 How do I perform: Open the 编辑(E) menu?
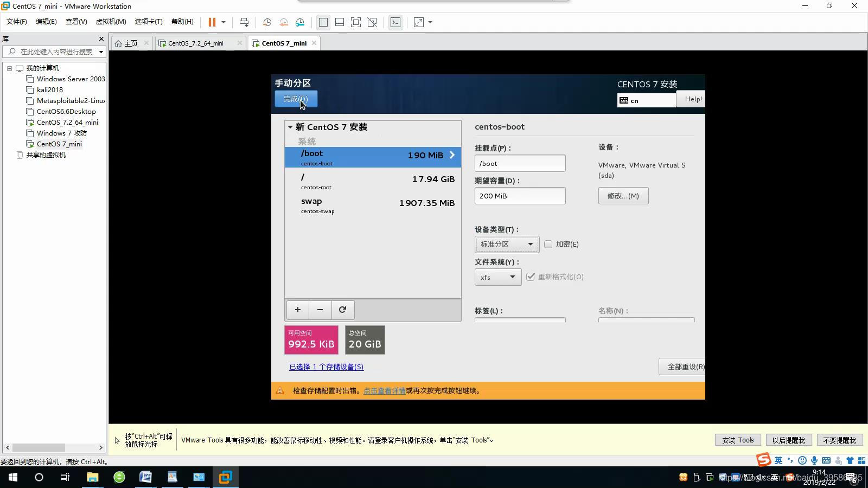pos(46,22)
